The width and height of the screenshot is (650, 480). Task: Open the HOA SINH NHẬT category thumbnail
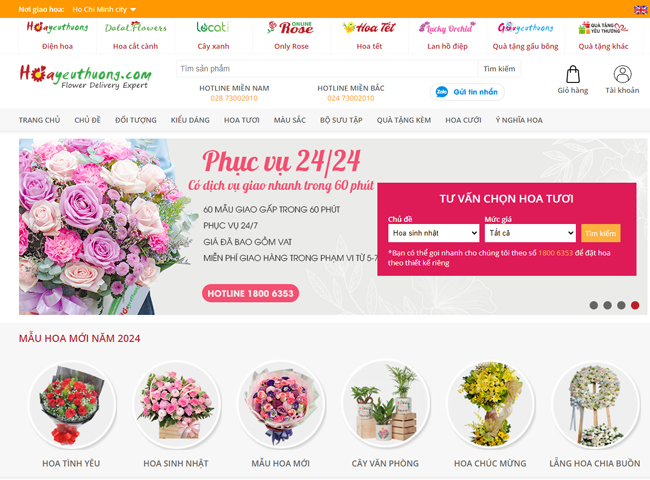coord(176,405)
